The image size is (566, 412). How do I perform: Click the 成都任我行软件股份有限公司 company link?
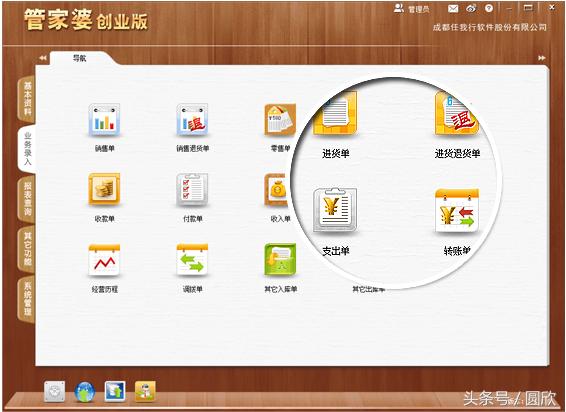489,27
